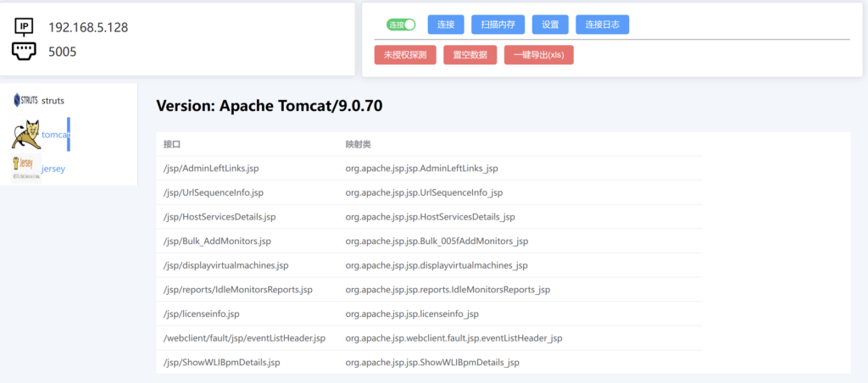The image size is (868, 383).
Task: Click the Version: Apache Tomcat/9.0.70 heading
Action: tap(269, 106)
